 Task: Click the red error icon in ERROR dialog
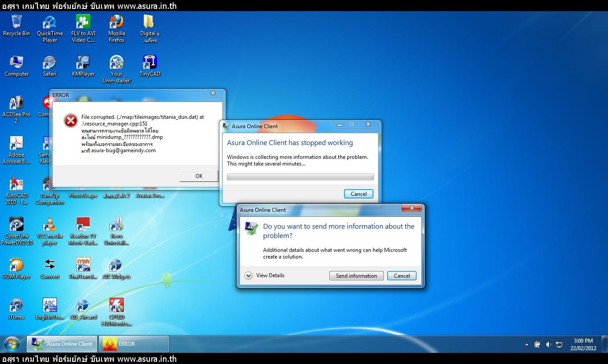click(x=70, y=120)
